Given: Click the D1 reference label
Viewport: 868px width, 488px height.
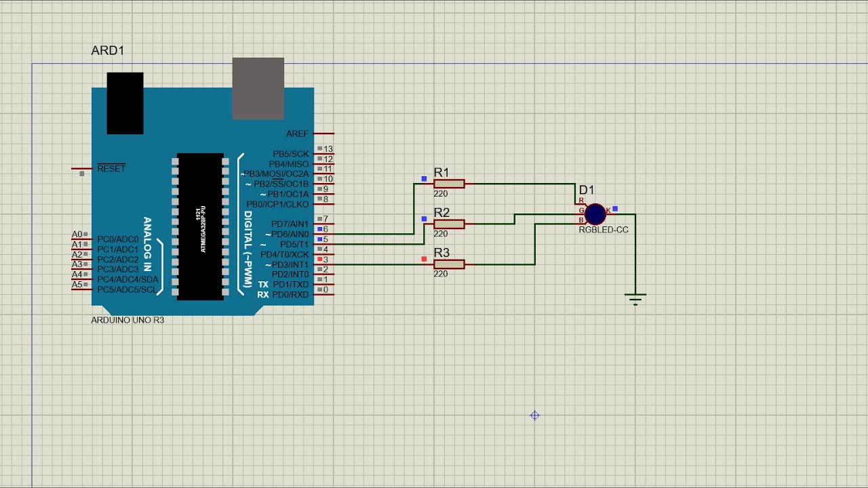Looking at the screenshot, I should (x=587, y=190).
